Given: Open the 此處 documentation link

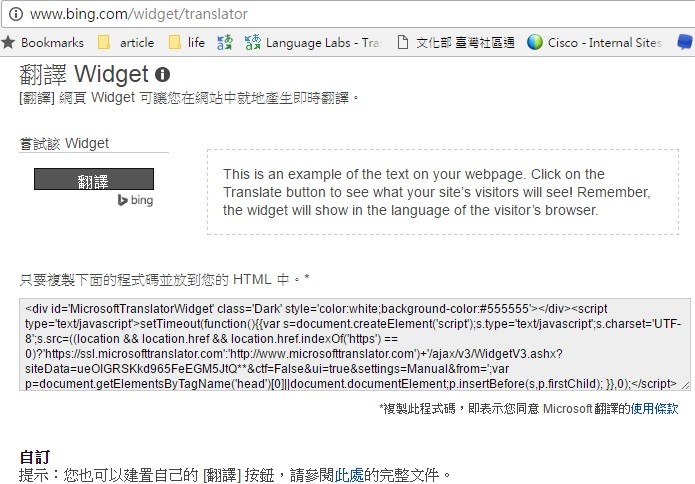Looking at the screenshot, I should 349,475.
